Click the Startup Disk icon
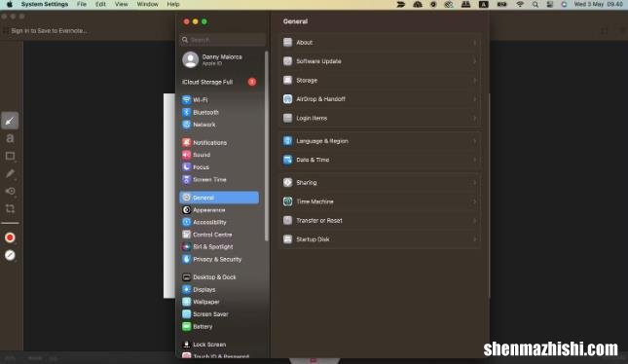628x364 pixels. click(x=287, y=239)
